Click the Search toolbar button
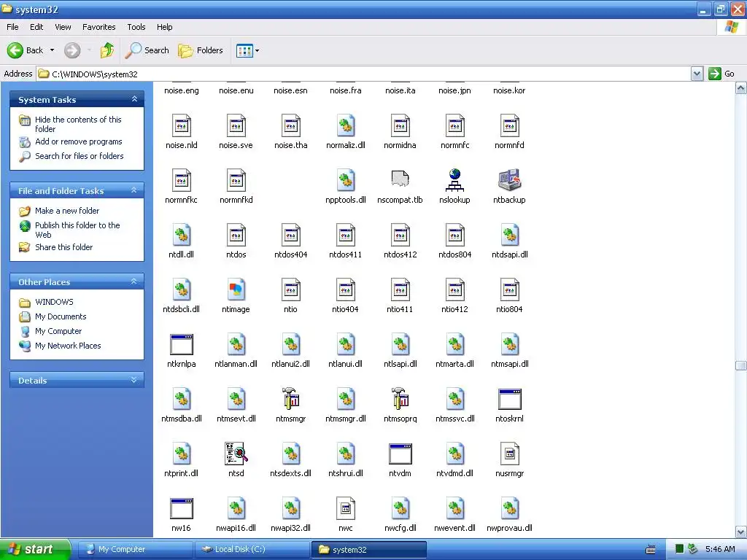 tap(147, 50)
